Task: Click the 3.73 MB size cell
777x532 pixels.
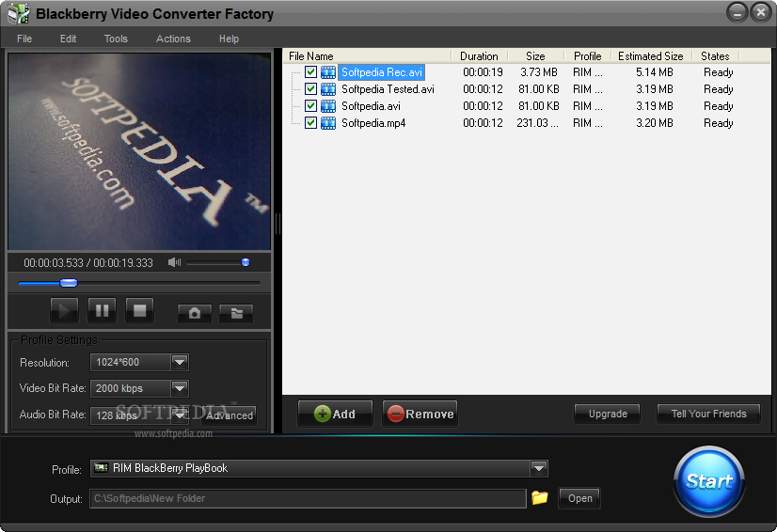Action: pos(539,72)
